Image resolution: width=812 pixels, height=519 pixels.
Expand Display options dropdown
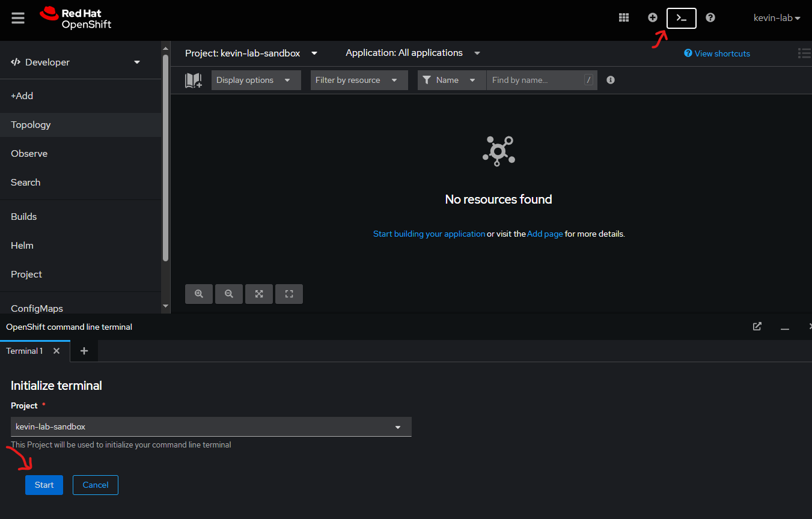pos(256,80)
